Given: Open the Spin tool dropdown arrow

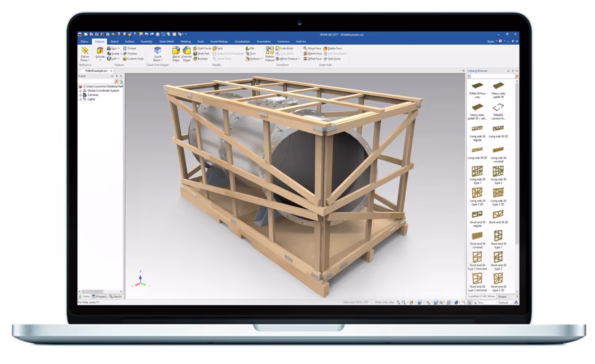Looking at the screenshot, I should click(119, 47).
